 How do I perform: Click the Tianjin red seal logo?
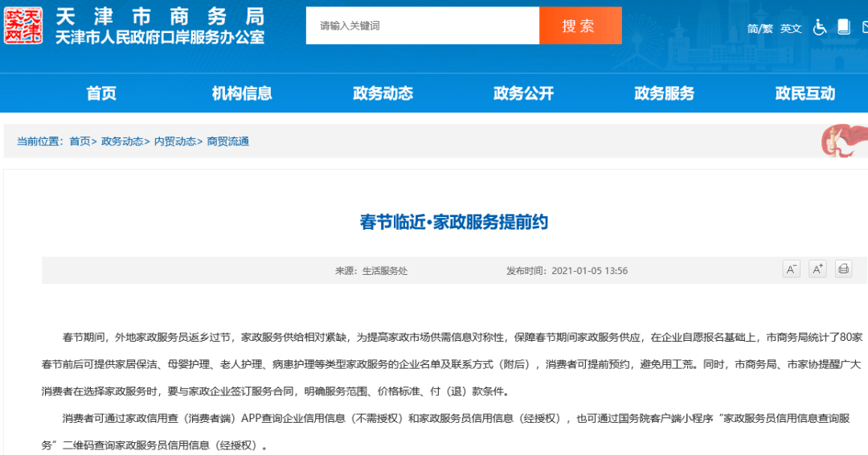[23, 26]
